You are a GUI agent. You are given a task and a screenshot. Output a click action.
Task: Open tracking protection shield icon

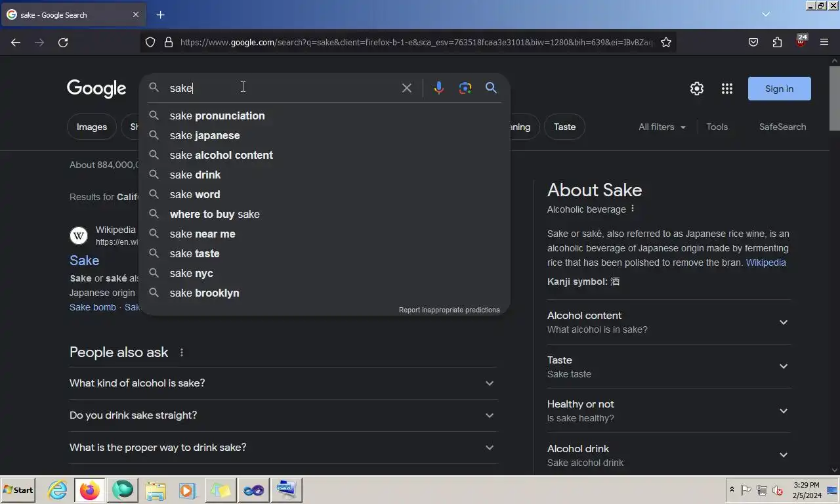[x=150, y=42]
